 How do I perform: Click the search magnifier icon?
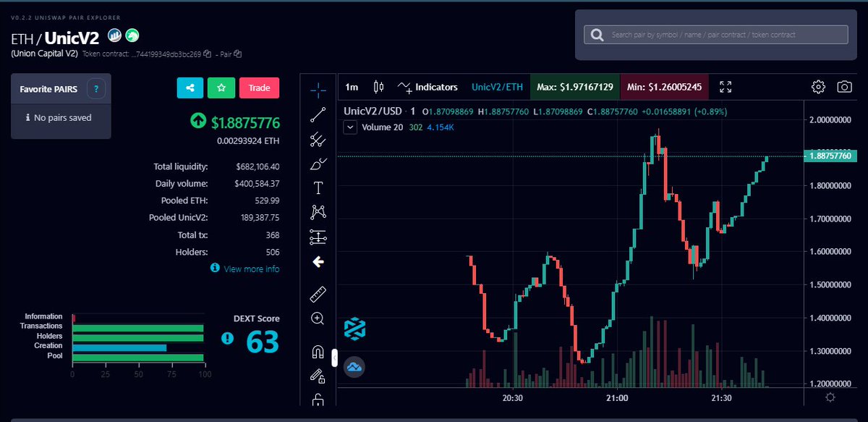(597, 35)
